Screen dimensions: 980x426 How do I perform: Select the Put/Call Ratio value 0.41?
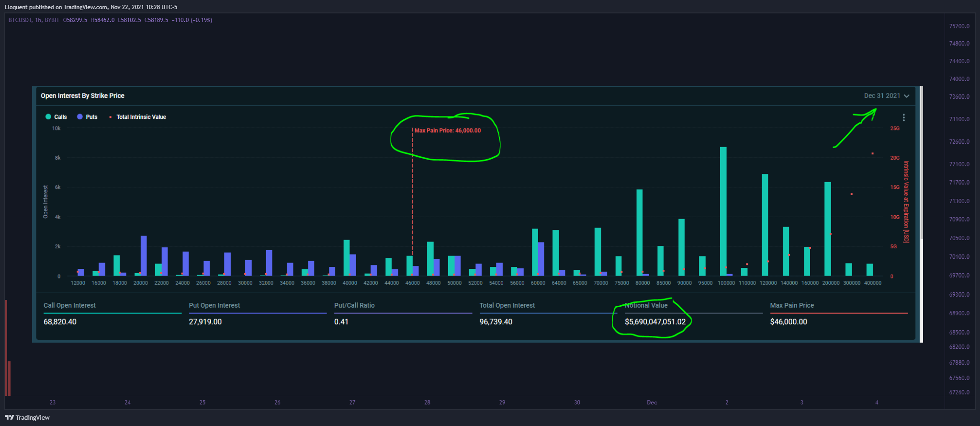coord(341,322)
